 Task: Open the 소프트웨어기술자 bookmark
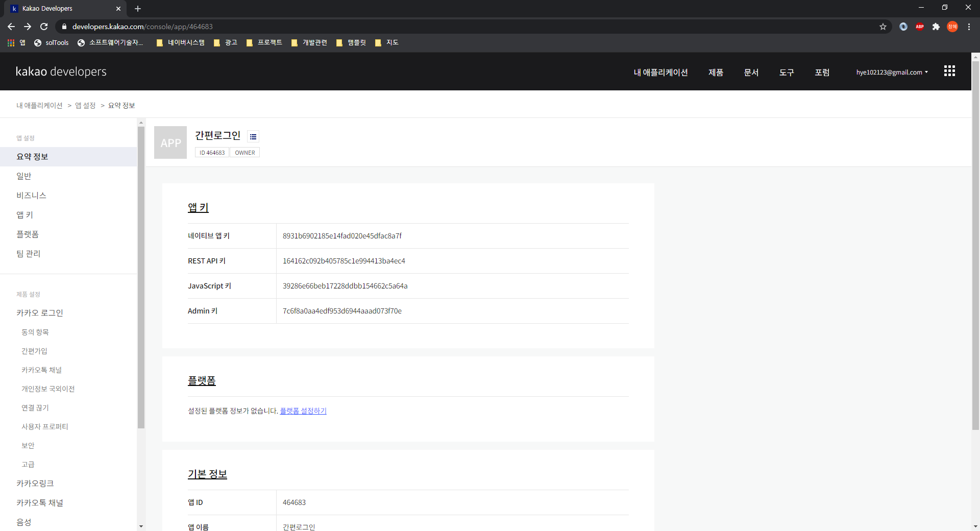[x=110, y=42]
